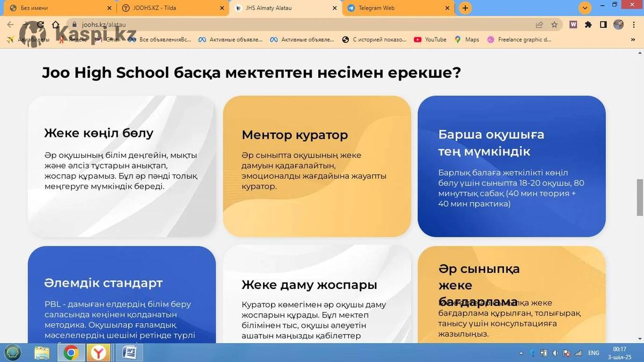Open the network signal tray icon

tap(578, 353)
